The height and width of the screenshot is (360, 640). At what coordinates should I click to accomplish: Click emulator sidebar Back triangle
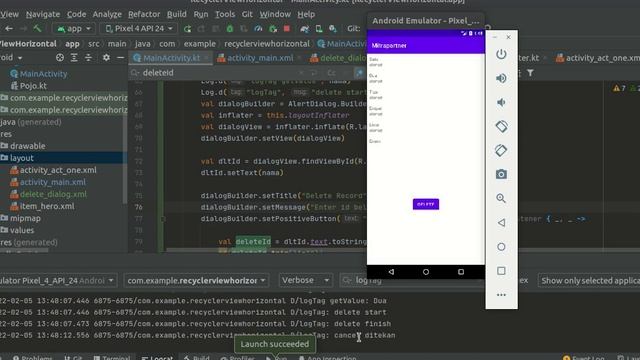[501, 222]
